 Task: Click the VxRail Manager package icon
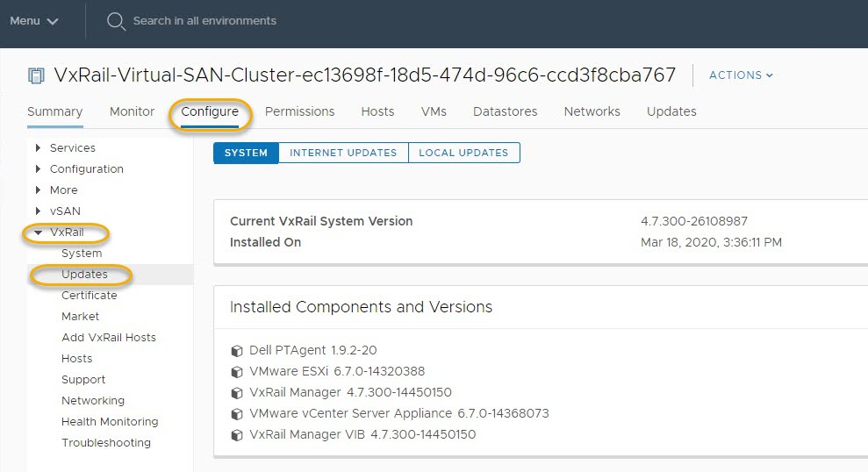236,393
